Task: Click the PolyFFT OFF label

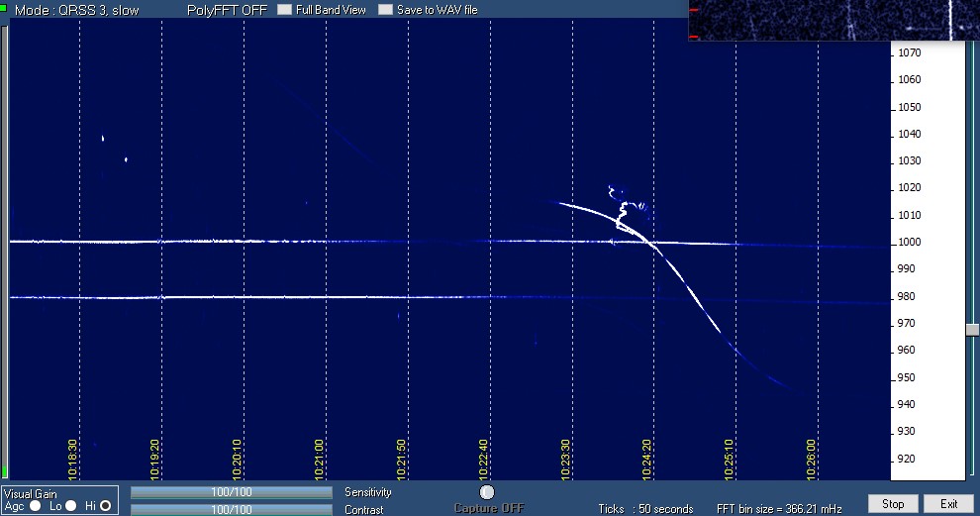Action: coord(227,10)
